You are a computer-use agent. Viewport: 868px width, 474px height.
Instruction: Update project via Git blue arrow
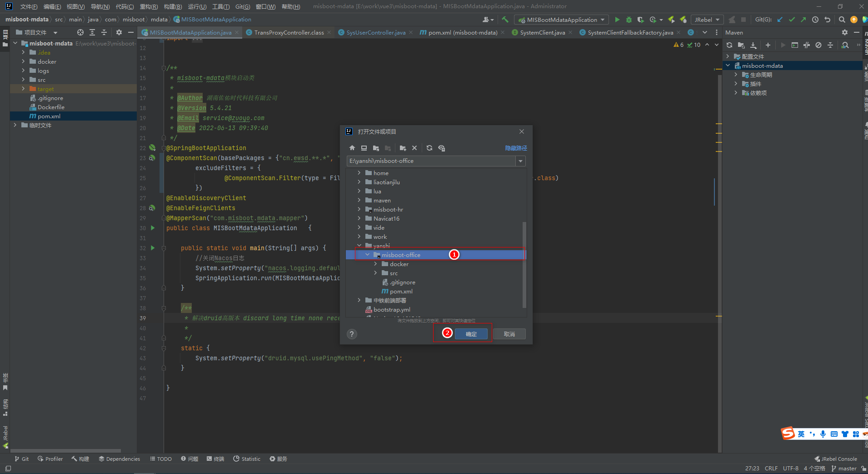click(x=780, y=20)
